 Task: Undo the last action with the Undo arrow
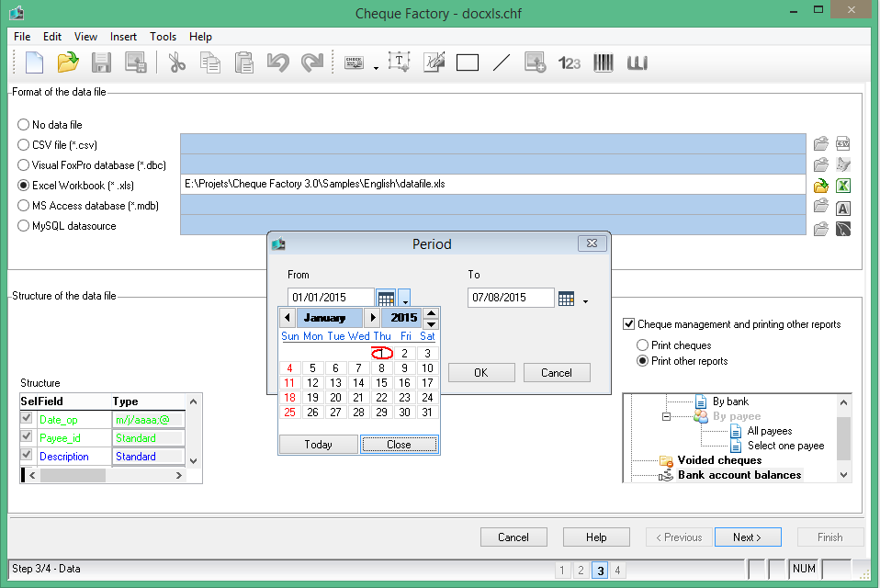[277, 62]
